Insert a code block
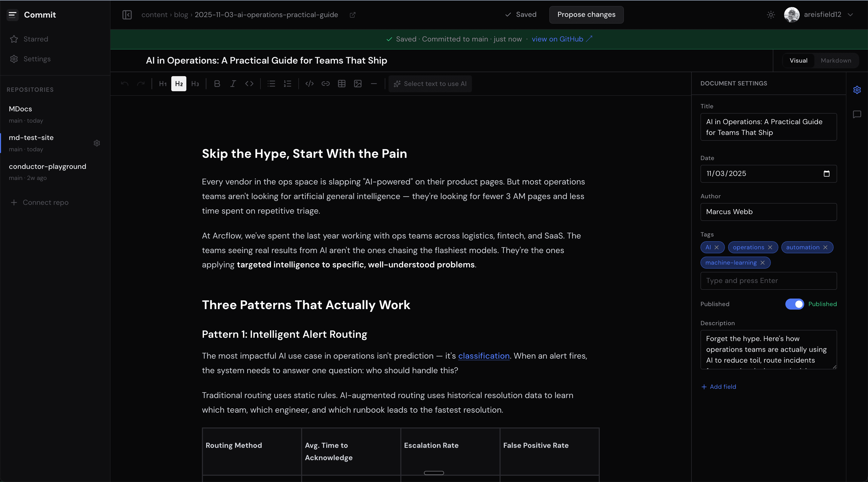This screenshot has width=868, height=482. 309,84
